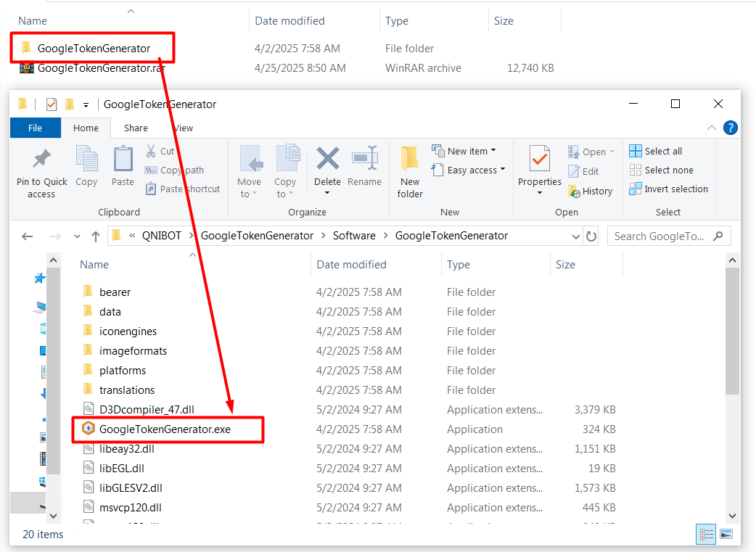Viewport: 756px width, 552px height.
Task: Select libeay32.dll file
Action: (x=127, y=449)
